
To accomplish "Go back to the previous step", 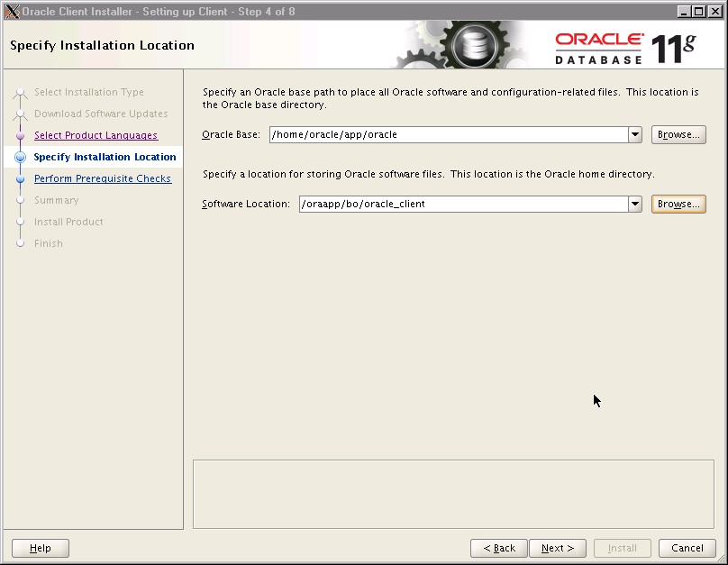I will (x=498, y=548).
